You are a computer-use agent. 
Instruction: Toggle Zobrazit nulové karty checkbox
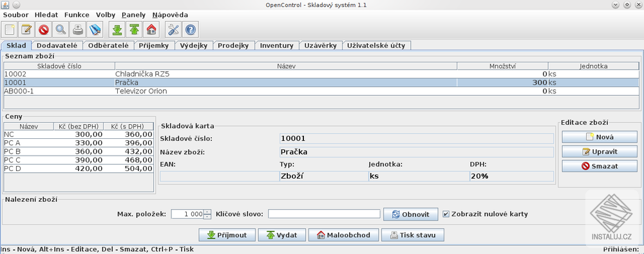coord(446,213)
